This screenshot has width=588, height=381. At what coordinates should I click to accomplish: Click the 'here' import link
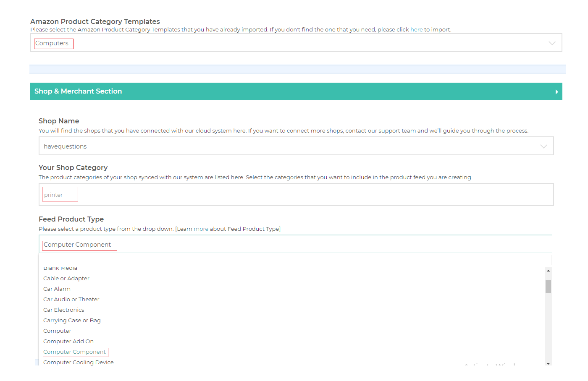[x=416, y=30]
